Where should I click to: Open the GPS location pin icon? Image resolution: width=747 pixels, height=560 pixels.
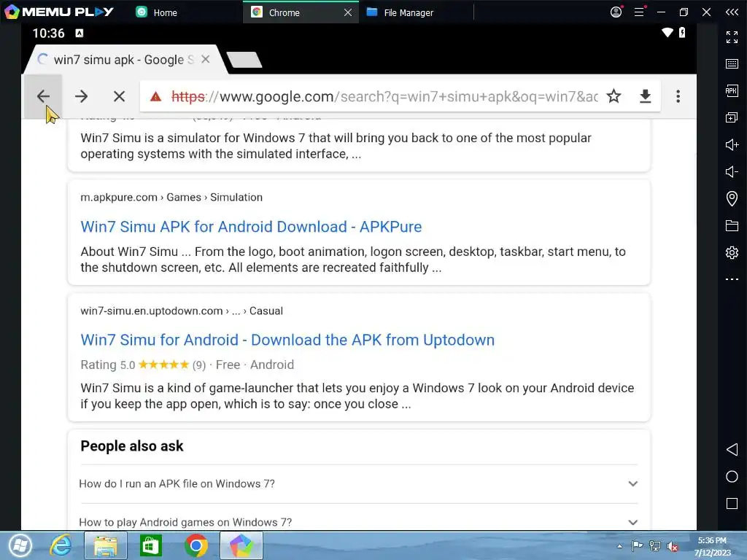[x=732, y=198]
